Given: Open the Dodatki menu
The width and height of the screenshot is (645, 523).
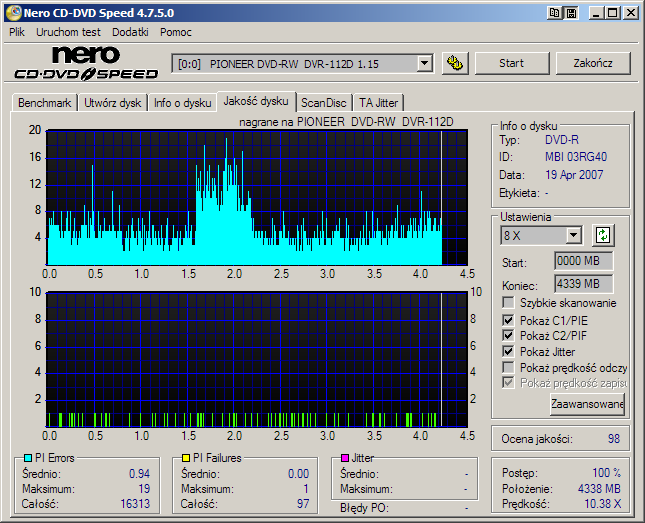Looking at the screenshot, I should [x=130, y=32].
